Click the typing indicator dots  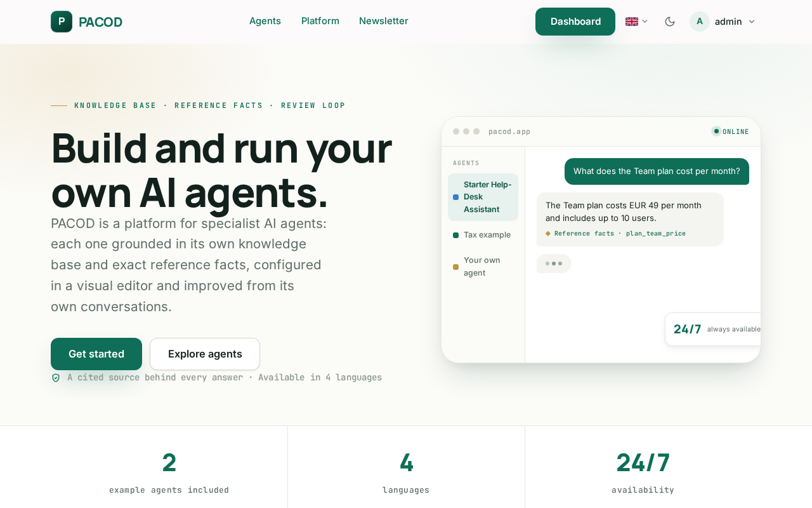click(x=554, y=264)
